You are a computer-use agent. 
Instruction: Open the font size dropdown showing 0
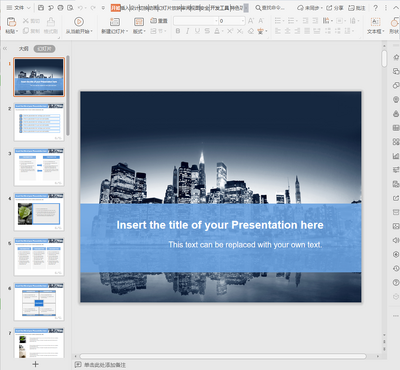point(243,21)
